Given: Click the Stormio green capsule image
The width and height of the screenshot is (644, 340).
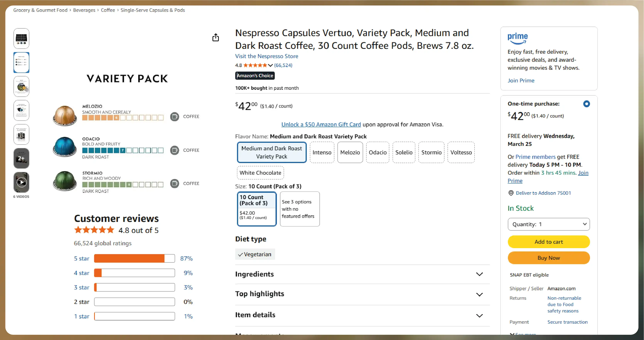Looking at the screenshot, I should 65,181.
